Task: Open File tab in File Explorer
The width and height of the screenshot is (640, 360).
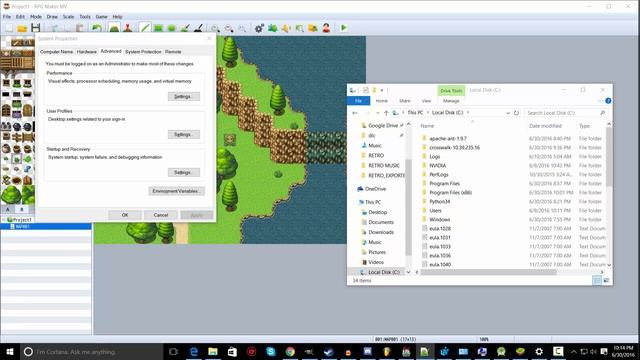Action: (x=358, y=101)
